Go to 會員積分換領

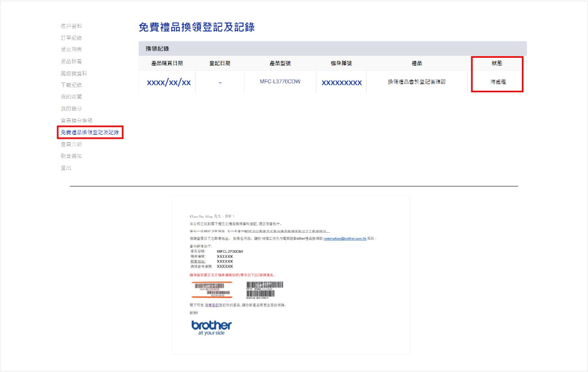click(76, 121)
